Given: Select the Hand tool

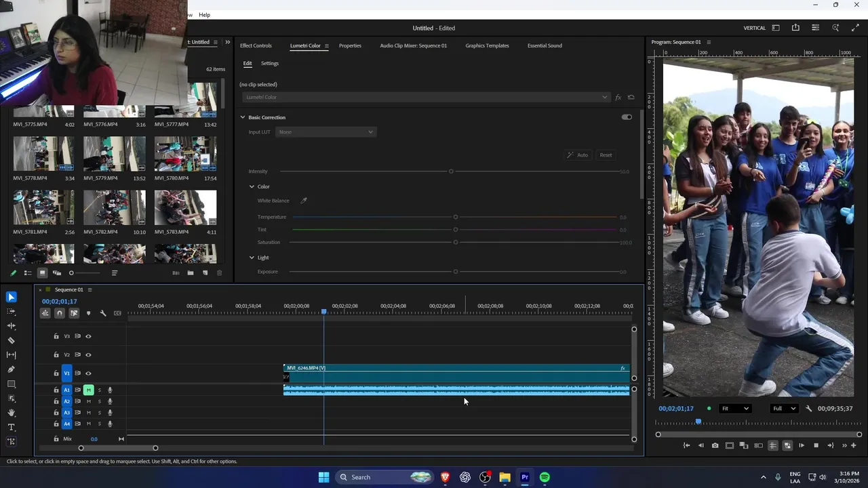Looking at the screenshot, I should [x=11, y=413].
